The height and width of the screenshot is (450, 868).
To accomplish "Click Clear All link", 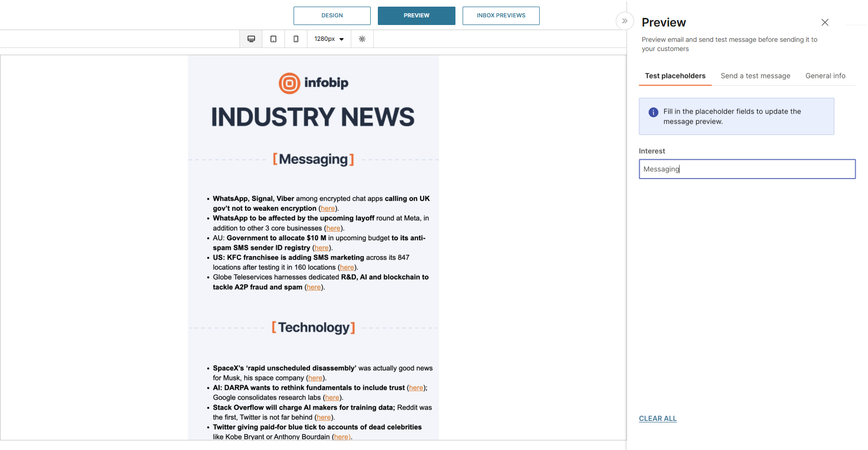I will (658, 418).
